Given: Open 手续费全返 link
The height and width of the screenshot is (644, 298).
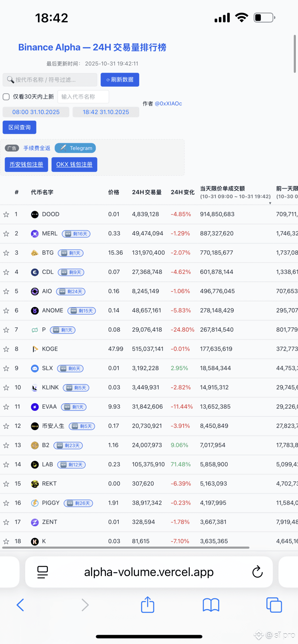Looking at the screenshot, I should [37, 148].
